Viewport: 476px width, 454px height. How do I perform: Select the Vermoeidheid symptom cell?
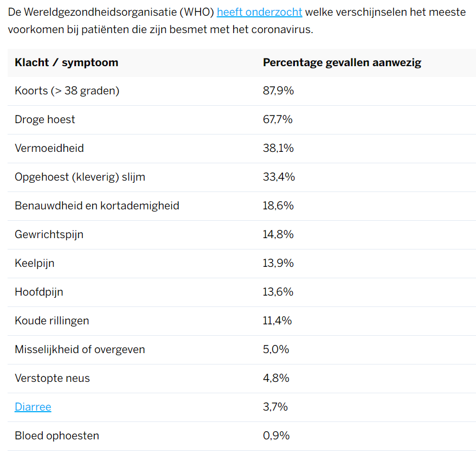coord(49,148)
